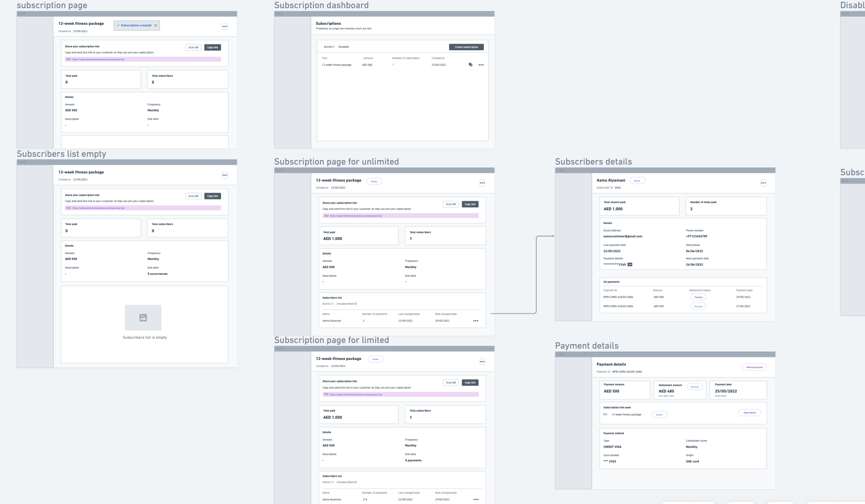Open three-dot menu in dashboard fitness package row
865x504 pixels.
click(x=481, y=65)
